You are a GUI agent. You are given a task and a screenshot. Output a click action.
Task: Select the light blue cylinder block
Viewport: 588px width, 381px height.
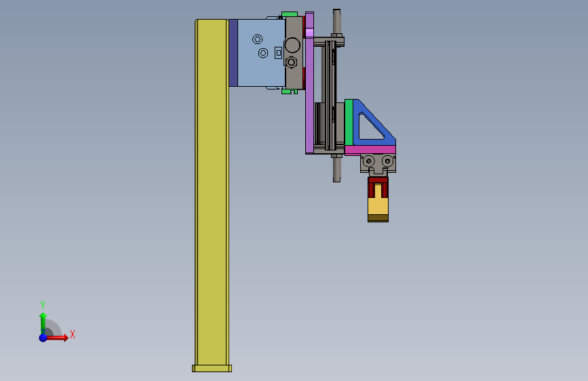[261, 53]
